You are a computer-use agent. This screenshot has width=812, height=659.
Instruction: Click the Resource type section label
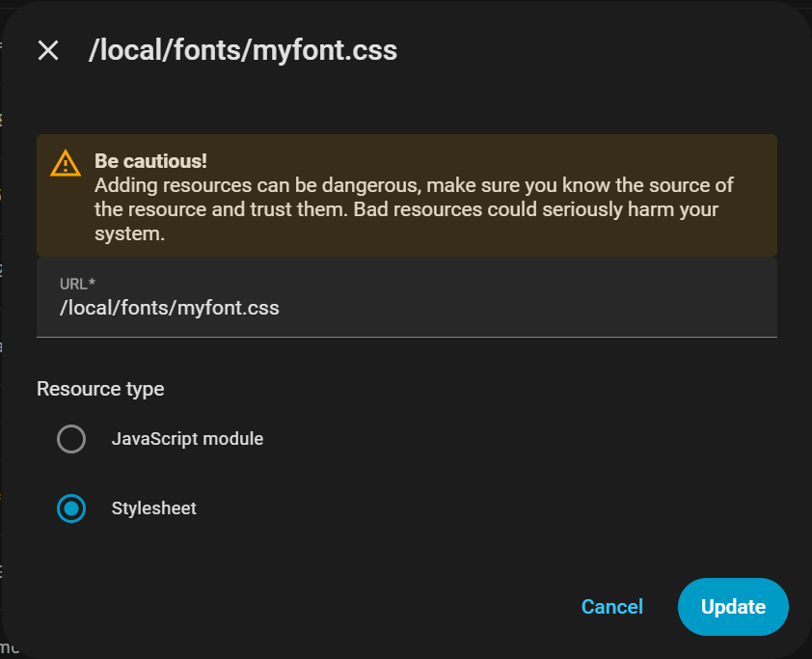click(x=100, y=389)
